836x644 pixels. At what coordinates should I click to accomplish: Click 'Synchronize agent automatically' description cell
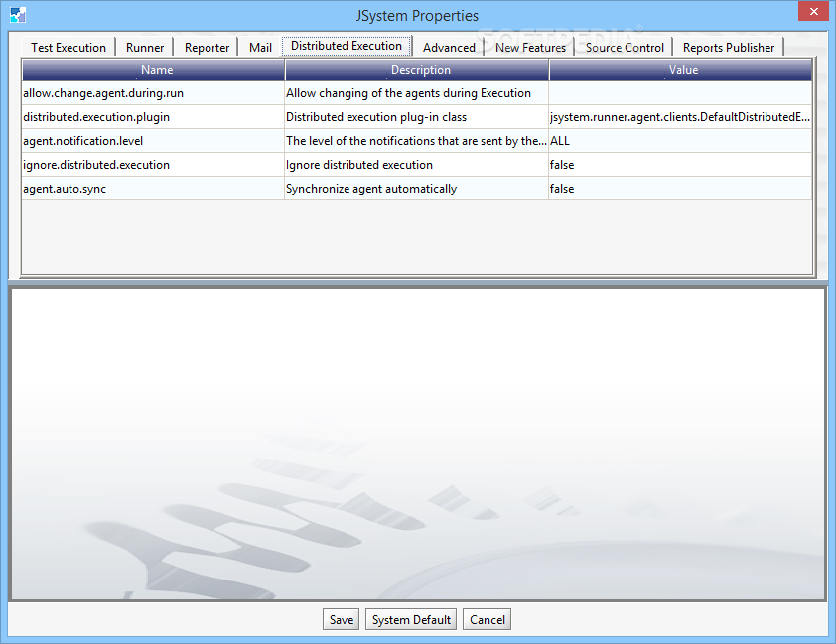point(416,189)
